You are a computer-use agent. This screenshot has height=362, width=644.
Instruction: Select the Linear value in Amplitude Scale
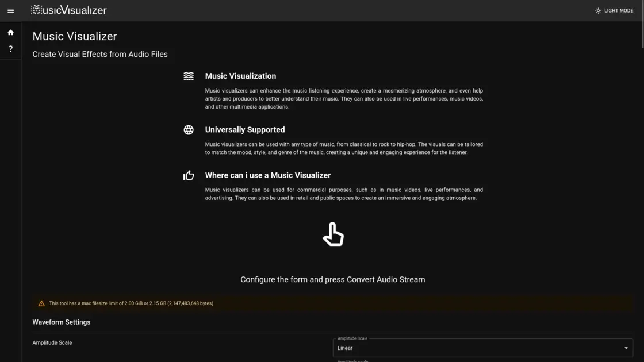coord(346,348)
